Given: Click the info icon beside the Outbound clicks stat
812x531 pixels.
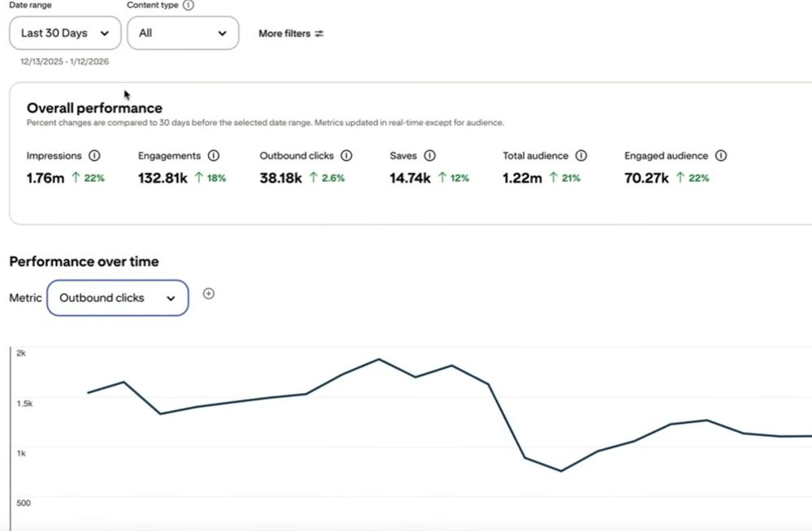Looking at the screenshot, I should tap(347, 155).
